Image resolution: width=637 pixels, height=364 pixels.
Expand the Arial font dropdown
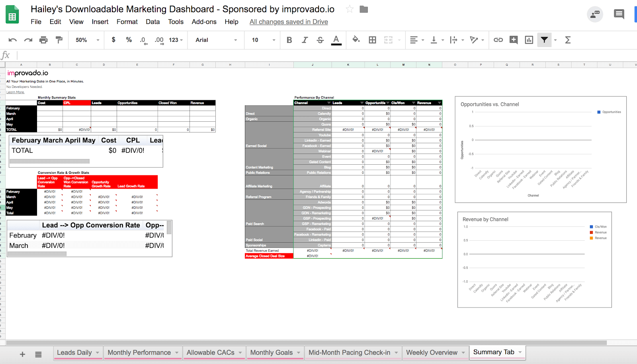[216, 40]
